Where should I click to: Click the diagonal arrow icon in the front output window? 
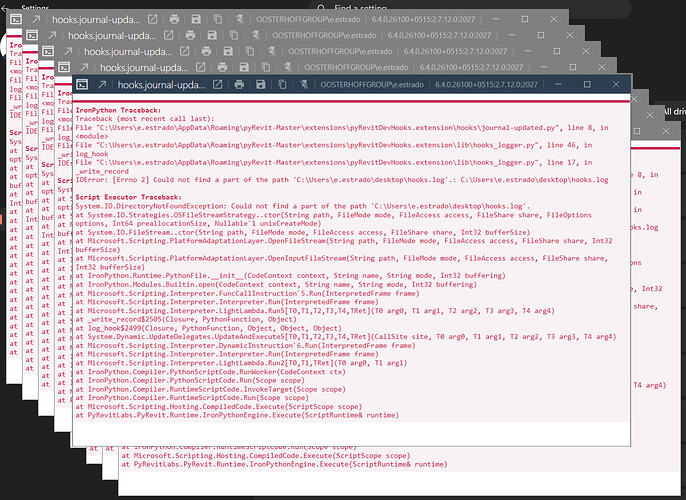(x=102, y=84)
